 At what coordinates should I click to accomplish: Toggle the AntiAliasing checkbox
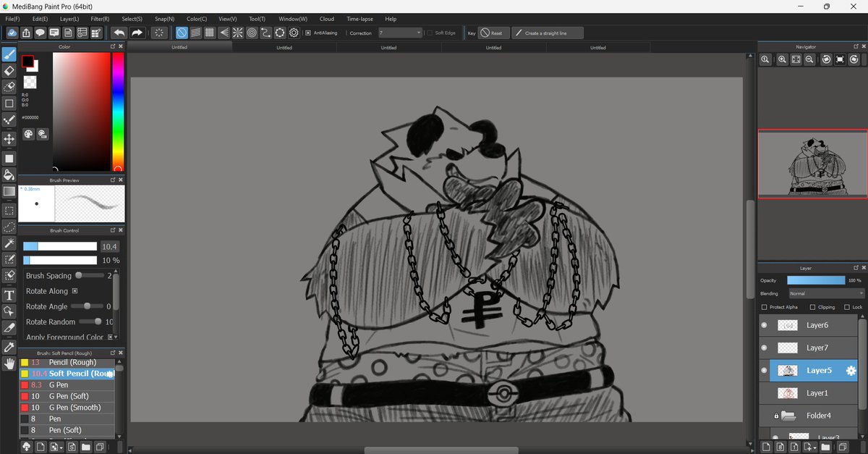(308, 33)
